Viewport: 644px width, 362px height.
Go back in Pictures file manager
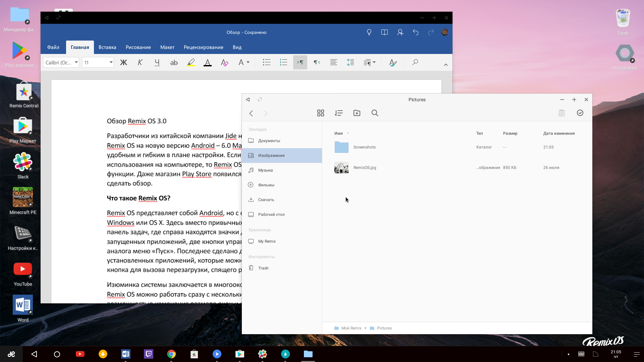click(251, 113)
